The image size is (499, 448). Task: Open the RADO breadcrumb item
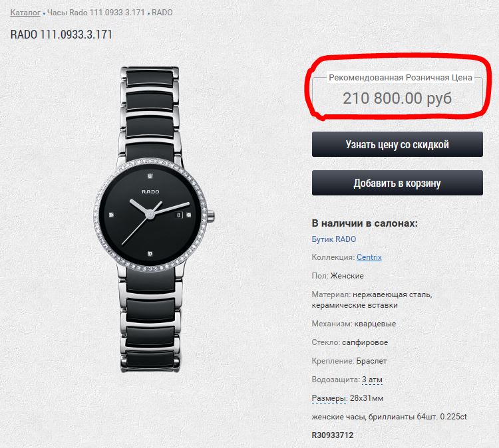(x=162, y=13)
